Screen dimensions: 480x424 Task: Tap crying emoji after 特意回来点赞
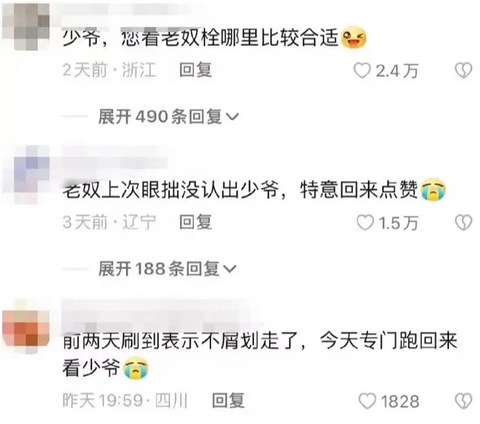[x=433, y=189]
